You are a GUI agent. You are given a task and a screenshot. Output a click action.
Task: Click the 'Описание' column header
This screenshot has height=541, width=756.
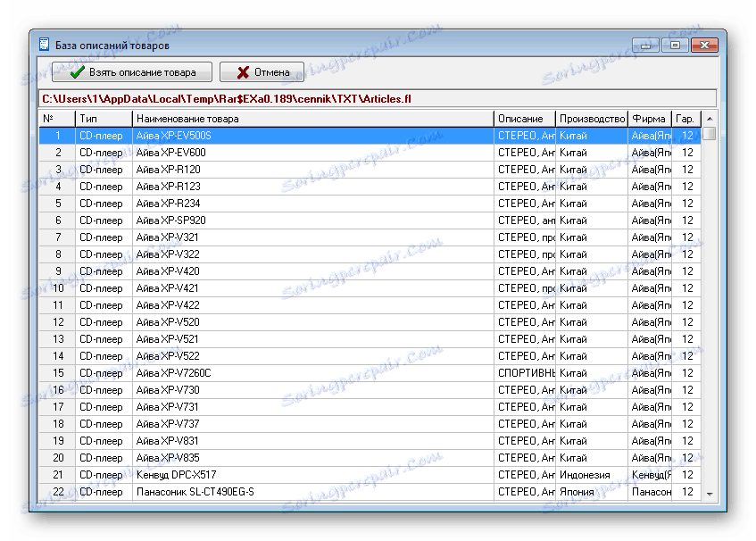coord(525,119)
